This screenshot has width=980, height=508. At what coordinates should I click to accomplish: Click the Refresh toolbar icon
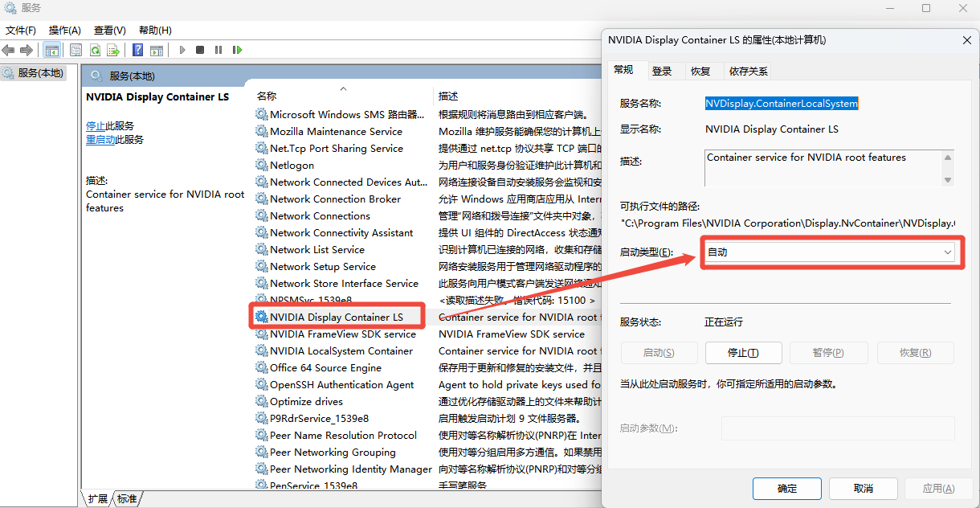[x=95, y=50]
